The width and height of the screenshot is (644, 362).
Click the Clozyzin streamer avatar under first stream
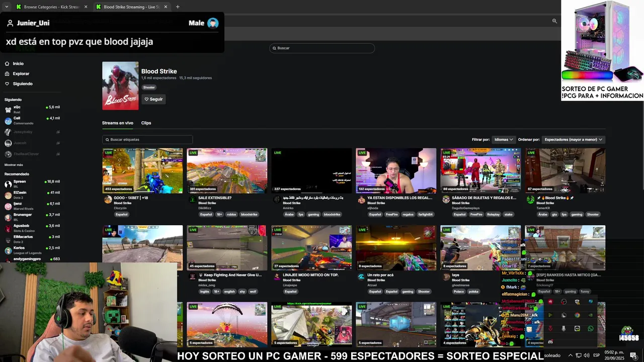tap(108, 200)
